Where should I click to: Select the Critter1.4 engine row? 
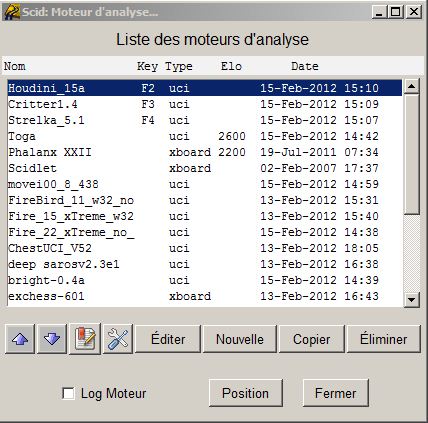tap(205, 104)
